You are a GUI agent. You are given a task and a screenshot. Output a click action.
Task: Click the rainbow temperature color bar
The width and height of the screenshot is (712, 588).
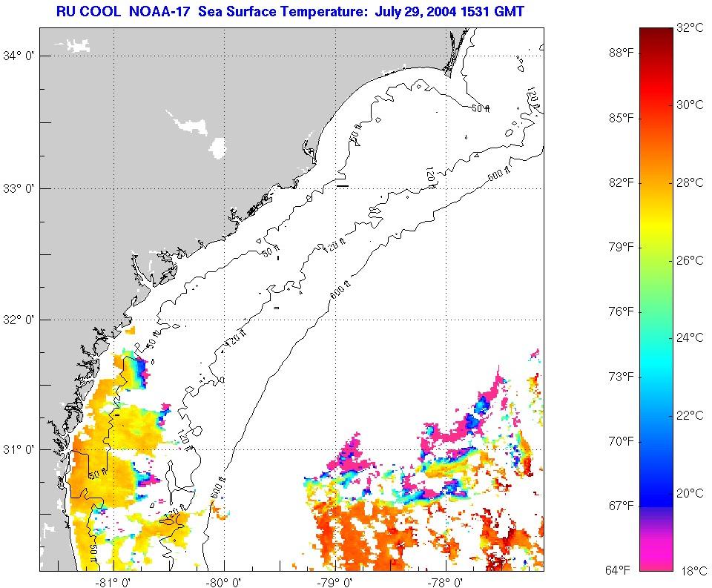coord(656,300)
